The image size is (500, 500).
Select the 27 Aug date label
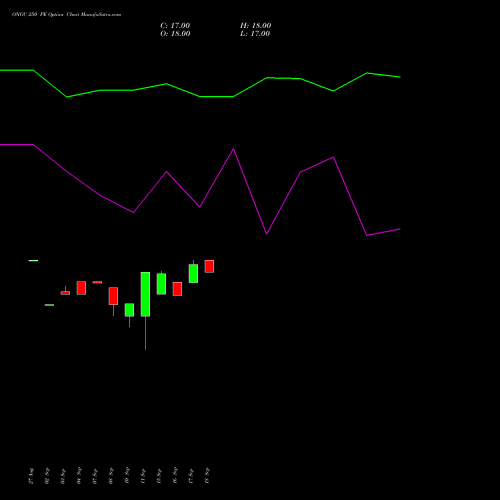click(31, 476)
